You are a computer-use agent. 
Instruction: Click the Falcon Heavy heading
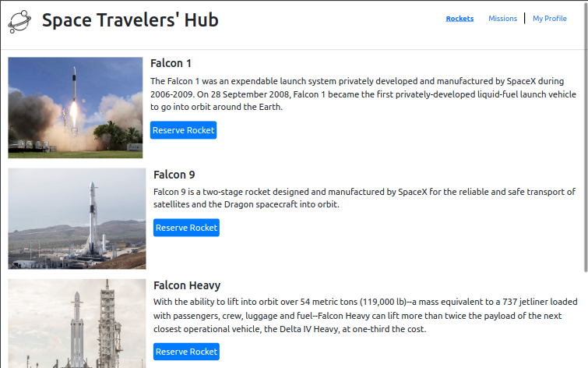[x=187, y=285]
